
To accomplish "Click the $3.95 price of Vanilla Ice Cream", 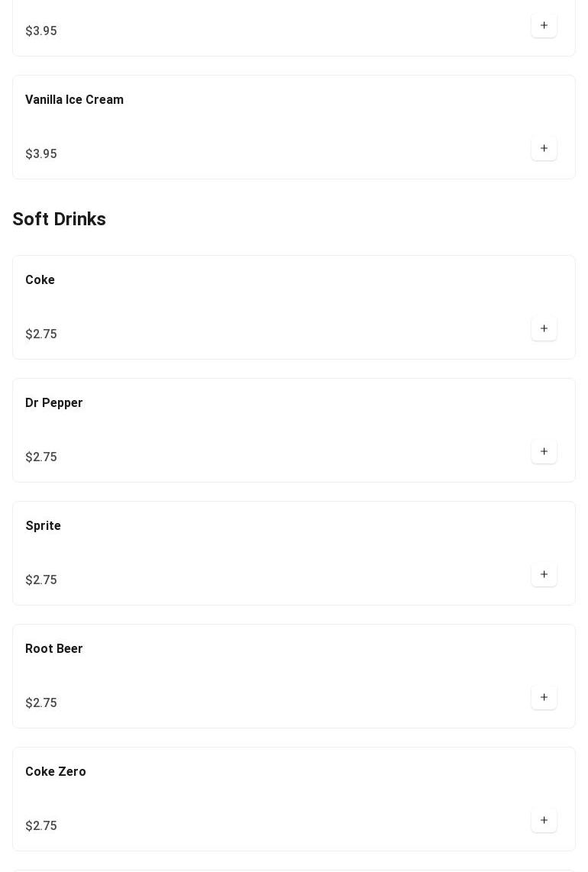I will coord(41,154).
